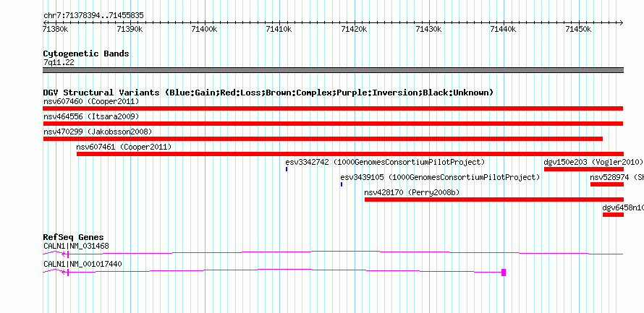Click the 71380k ruler tick label
This screenshot has width=644, height=313.
56,29
